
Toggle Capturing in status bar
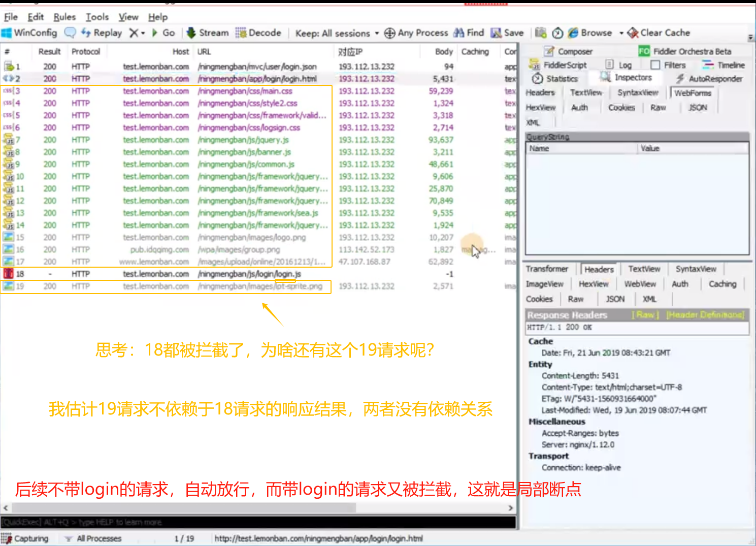25,538
